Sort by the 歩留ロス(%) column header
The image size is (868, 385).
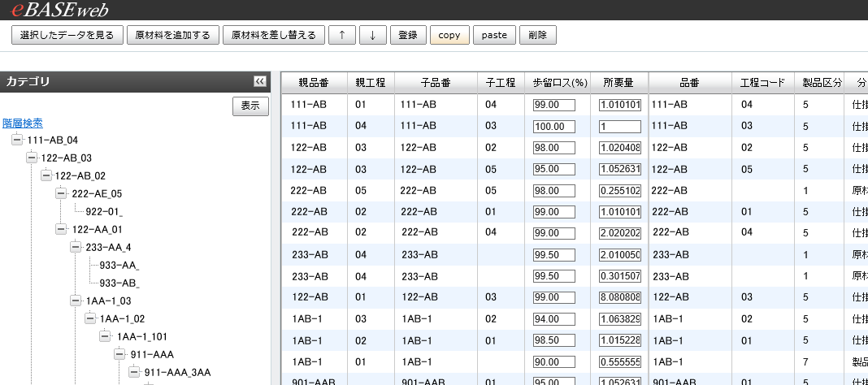pyautogui.click(x=559, y=82)
